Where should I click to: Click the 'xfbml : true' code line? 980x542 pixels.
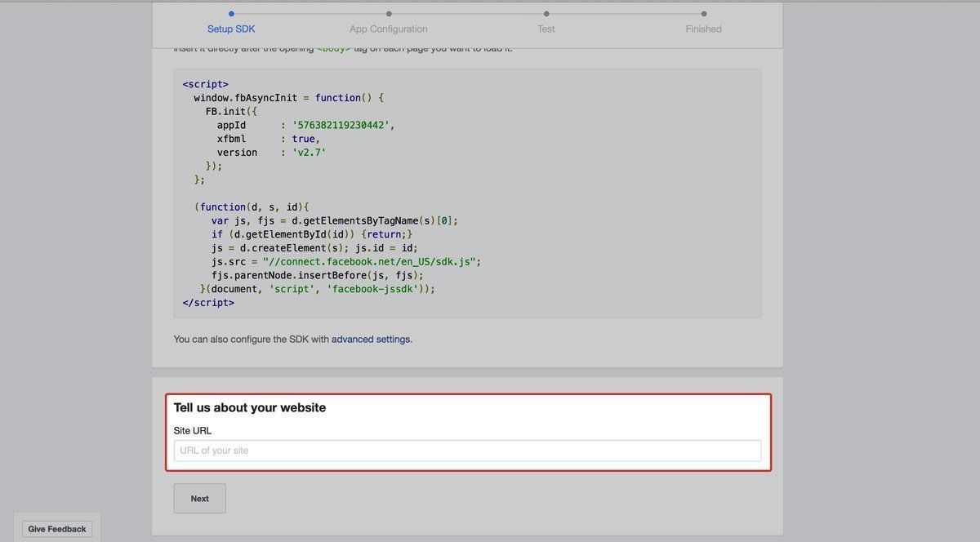click(269, 139)
